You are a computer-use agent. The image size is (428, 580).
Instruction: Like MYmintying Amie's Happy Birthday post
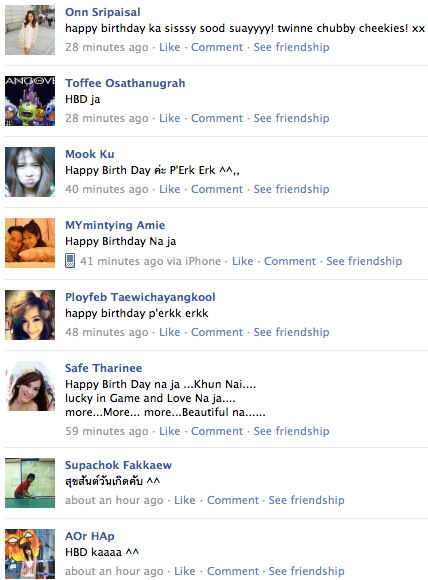tap(242, 261)
